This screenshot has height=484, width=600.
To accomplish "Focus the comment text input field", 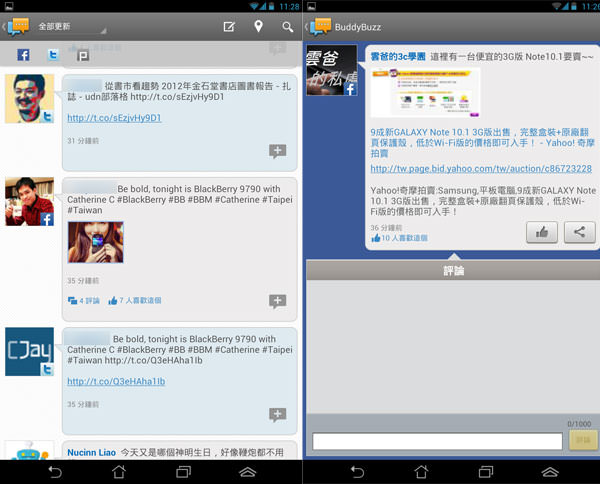I will point(437,441).
